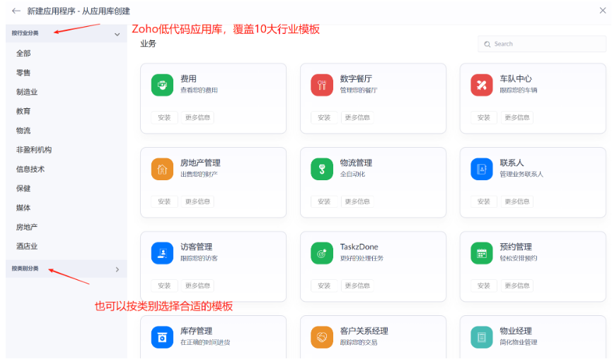Click the 客户关系经理 title text
This screenshot has width=612, height=364.
[364, 331]
